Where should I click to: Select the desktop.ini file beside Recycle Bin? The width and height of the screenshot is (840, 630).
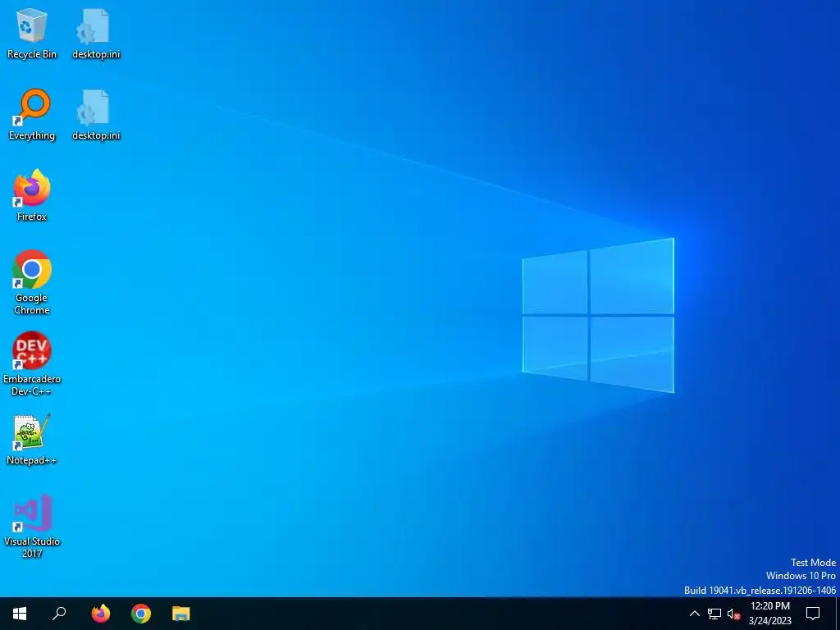96,34
